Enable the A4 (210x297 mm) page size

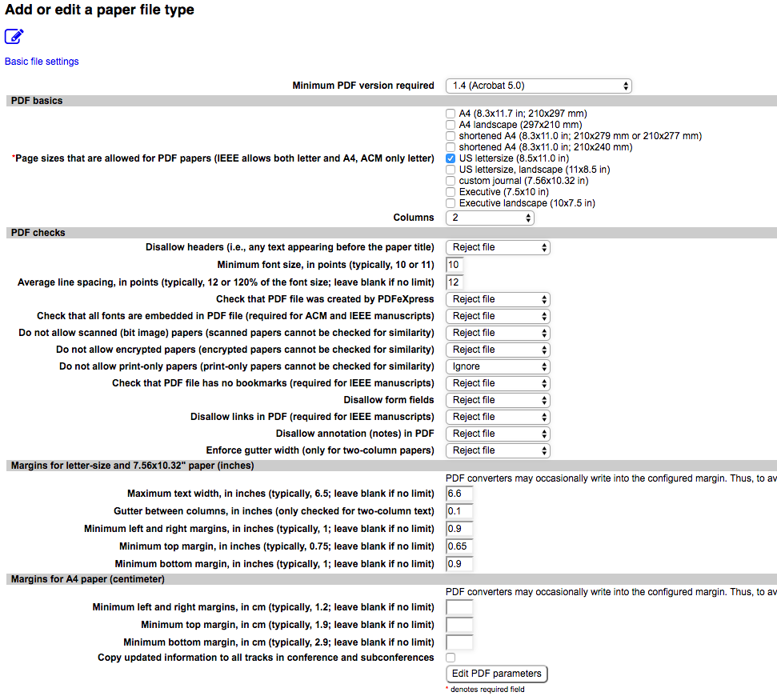click(x=451, y=114)
